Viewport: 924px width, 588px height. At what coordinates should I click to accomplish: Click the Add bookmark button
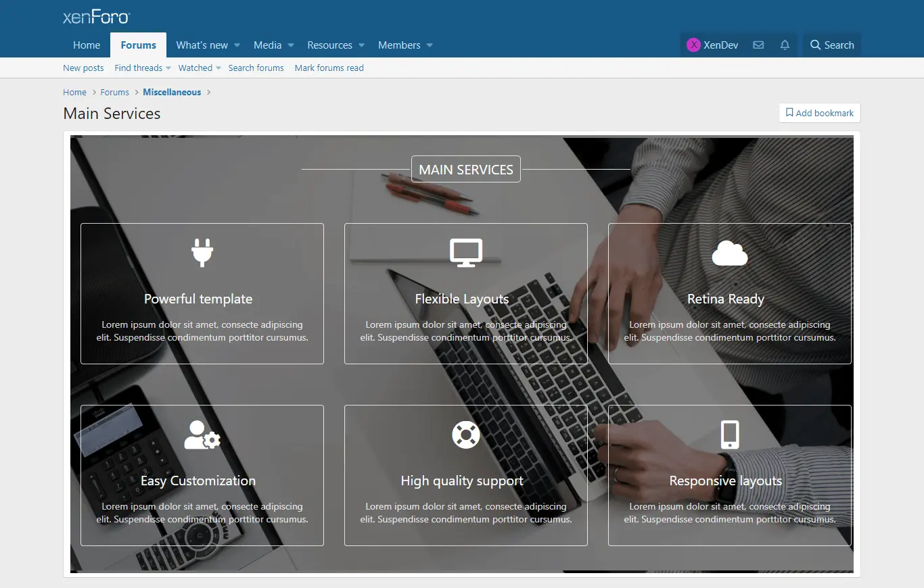pos(820,113)
